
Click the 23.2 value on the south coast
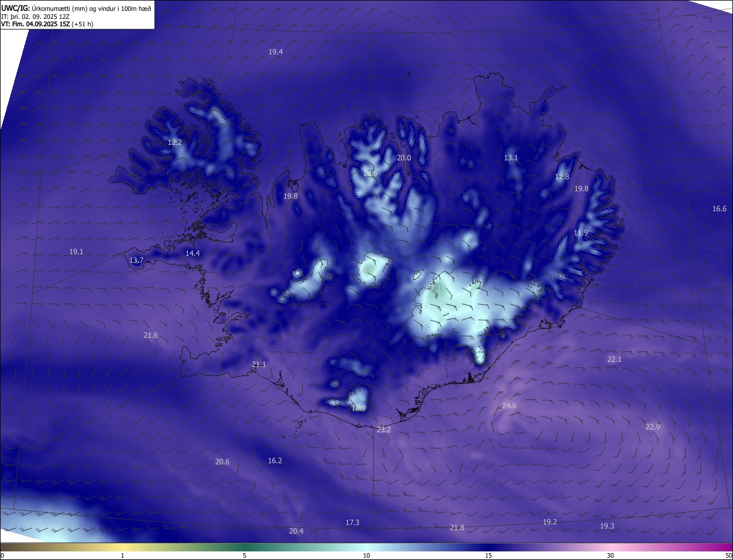tap(384, 429)
